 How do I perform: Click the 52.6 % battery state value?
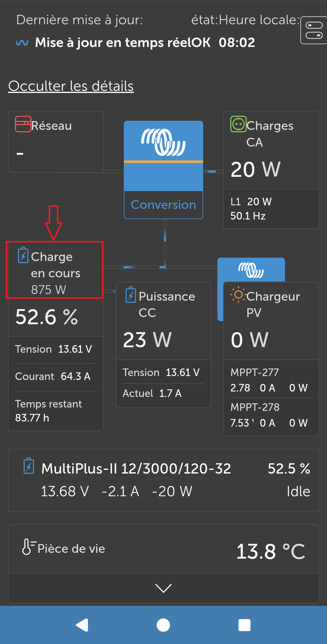[x=47, y=317]
